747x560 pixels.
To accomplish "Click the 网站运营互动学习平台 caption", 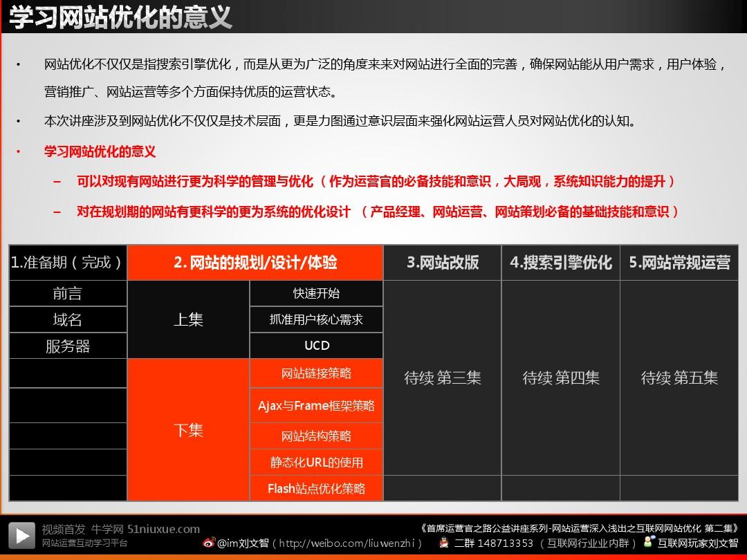I will coord(84,543).
